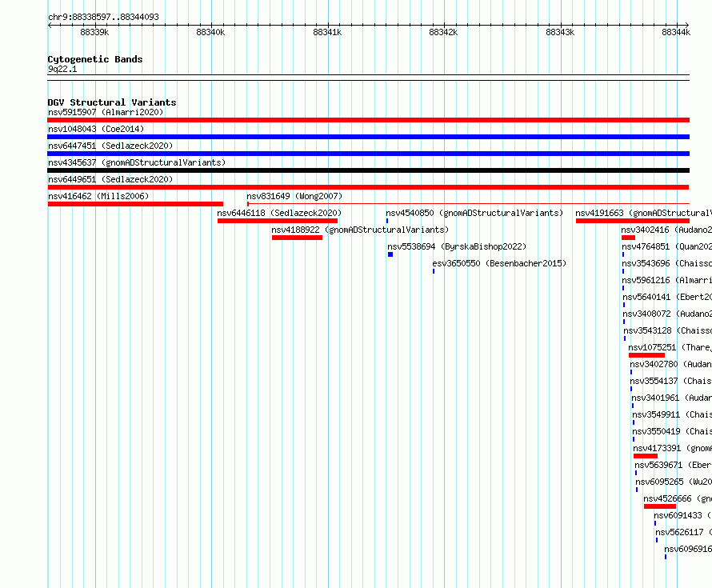
Task: Open the nsv6447451 (Sedlazeck2020) label
Action: (110, 146)
